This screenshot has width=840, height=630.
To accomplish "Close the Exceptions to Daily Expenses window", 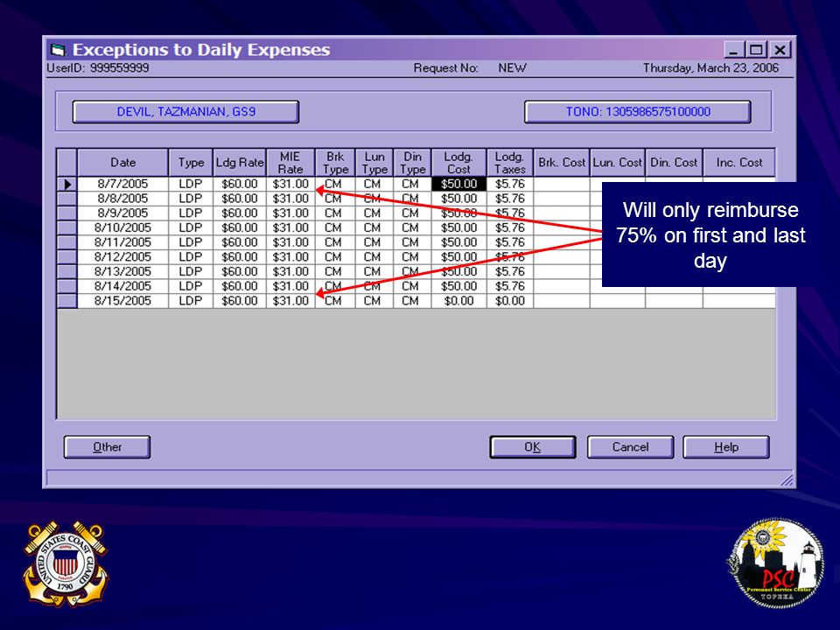I will [x=780, y=51].
